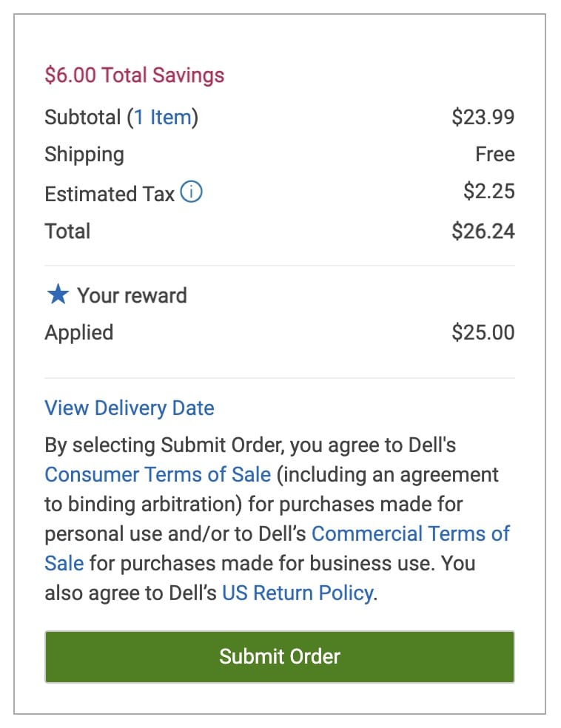The width and height of the screenshot is (561, 728).
Task: View the US Return Policy
Action: pyautogui.click(x=297, y=593)
